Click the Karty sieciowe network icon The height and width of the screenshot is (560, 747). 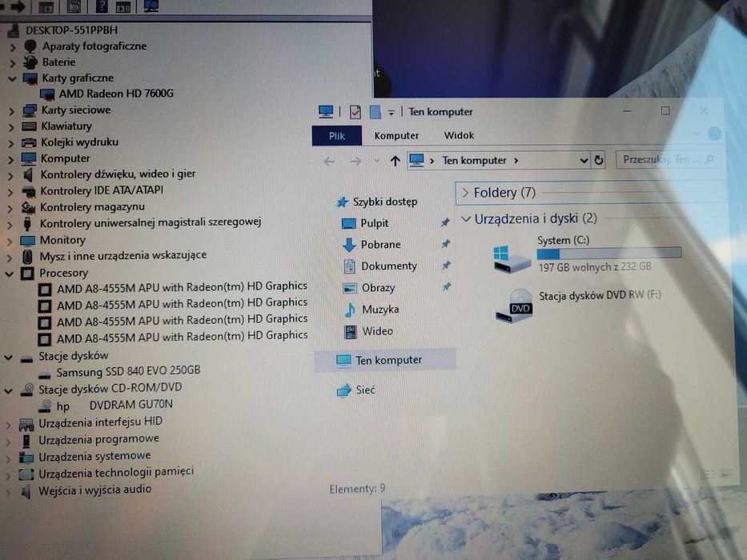(30, 110)
